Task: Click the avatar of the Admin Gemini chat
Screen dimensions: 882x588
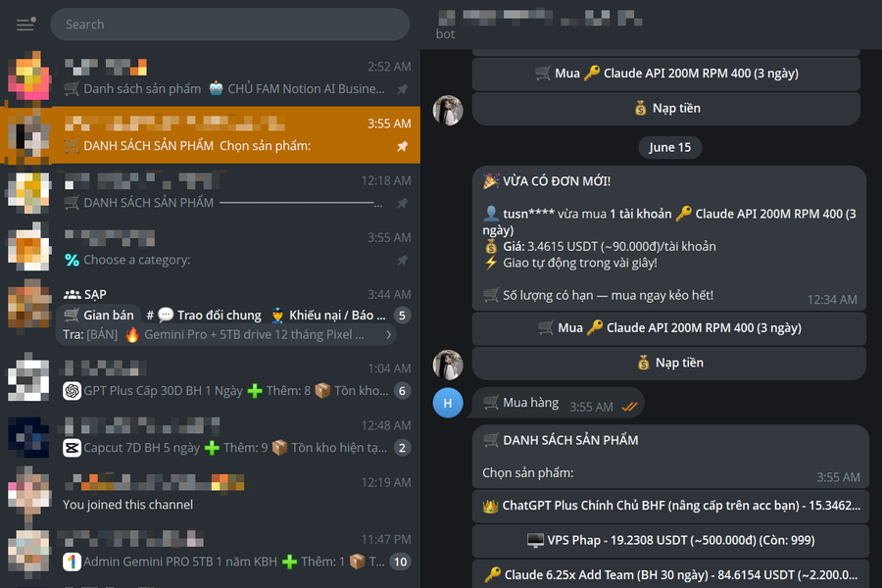Action: [28, 551]
